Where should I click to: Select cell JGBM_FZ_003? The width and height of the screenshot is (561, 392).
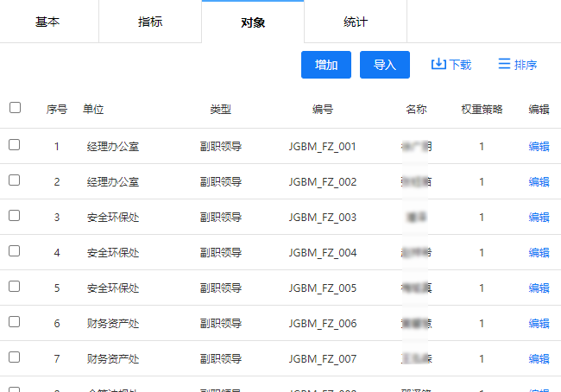pyautogui.click(x=323, y=218)
